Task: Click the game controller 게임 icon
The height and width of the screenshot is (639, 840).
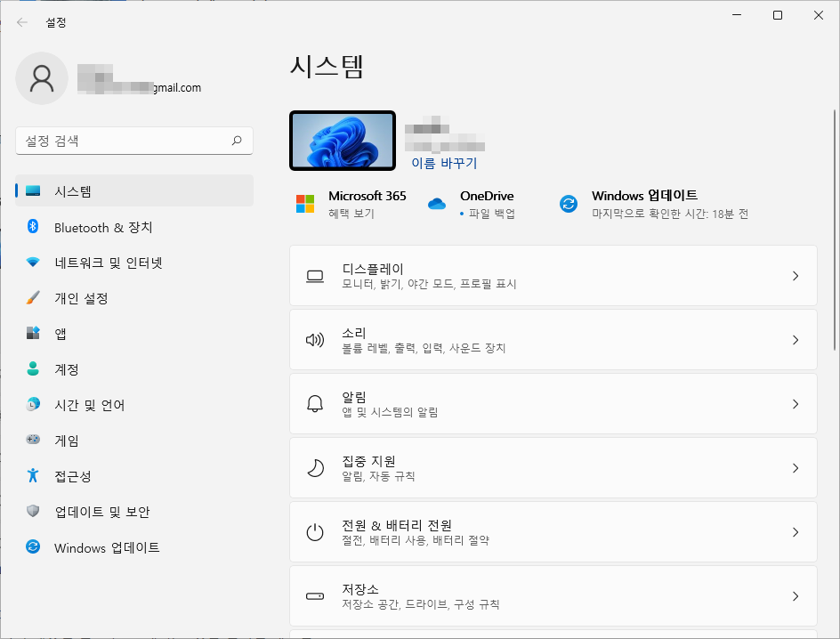Action: [33, 440]
